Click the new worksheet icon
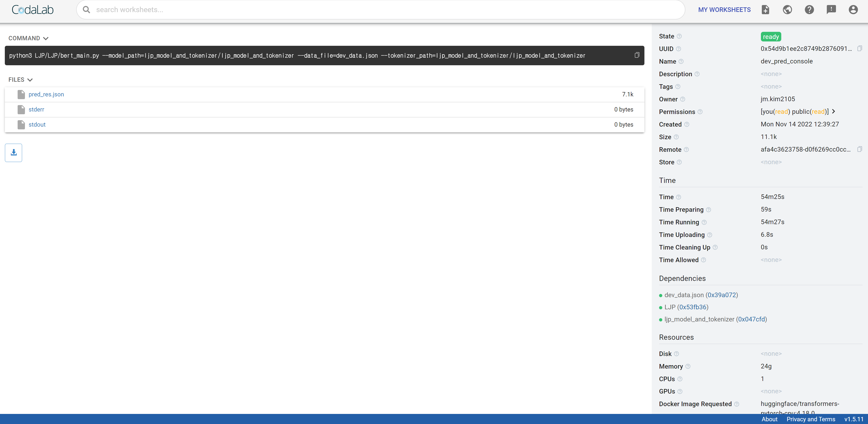Screen dimensions: 868x424 pyautogui.click(x=765, y=10)
